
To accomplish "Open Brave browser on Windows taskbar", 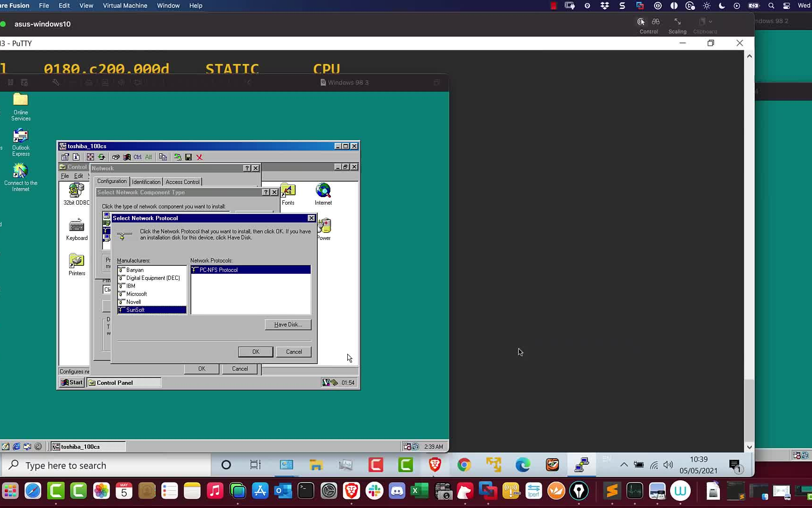I will [x=435, y=465].
